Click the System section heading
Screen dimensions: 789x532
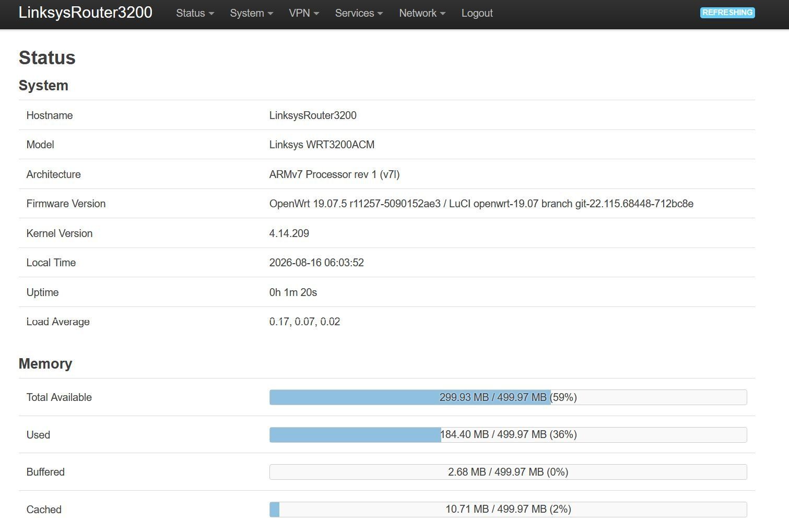(43, 85)
